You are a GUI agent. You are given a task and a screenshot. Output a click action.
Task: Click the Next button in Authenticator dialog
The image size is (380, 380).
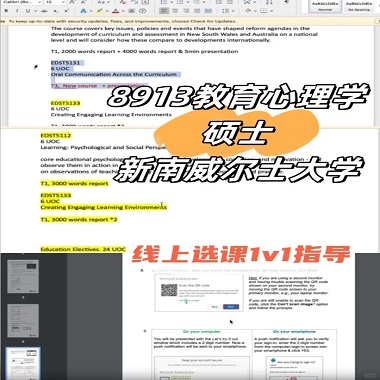pos(231,306)
